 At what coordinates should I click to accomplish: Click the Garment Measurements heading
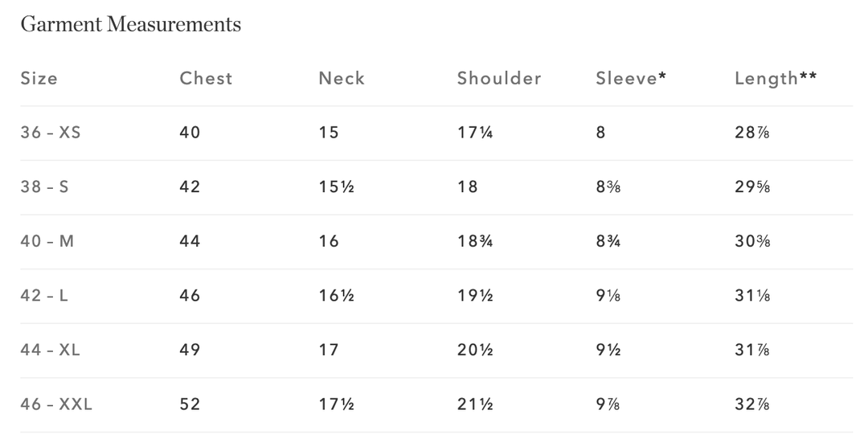pos(130,25)
